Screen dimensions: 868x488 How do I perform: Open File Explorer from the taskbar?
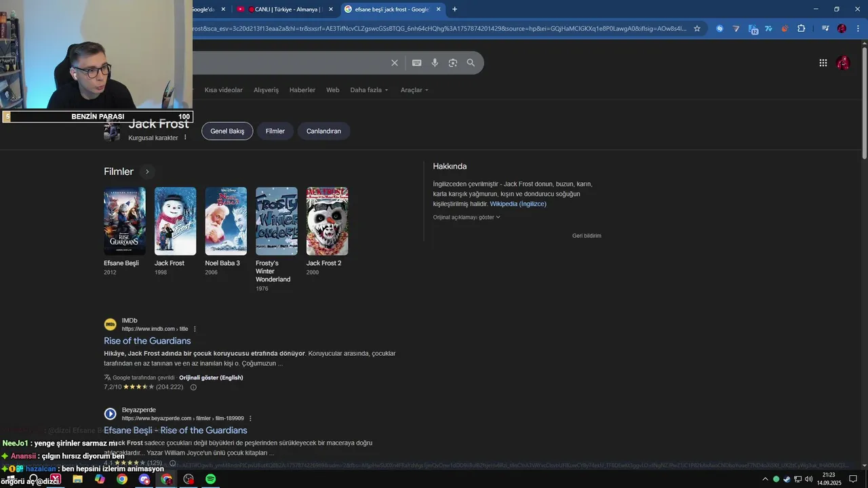point(77,479)
